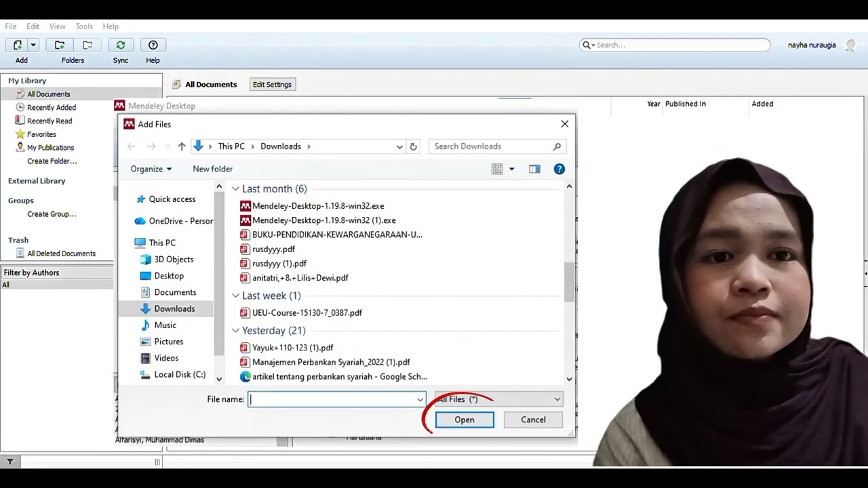Image resolution: width=868 pixels, height=488 pixels.
Task: Click the blue help icon in the dialog
Action: [559, 169]
